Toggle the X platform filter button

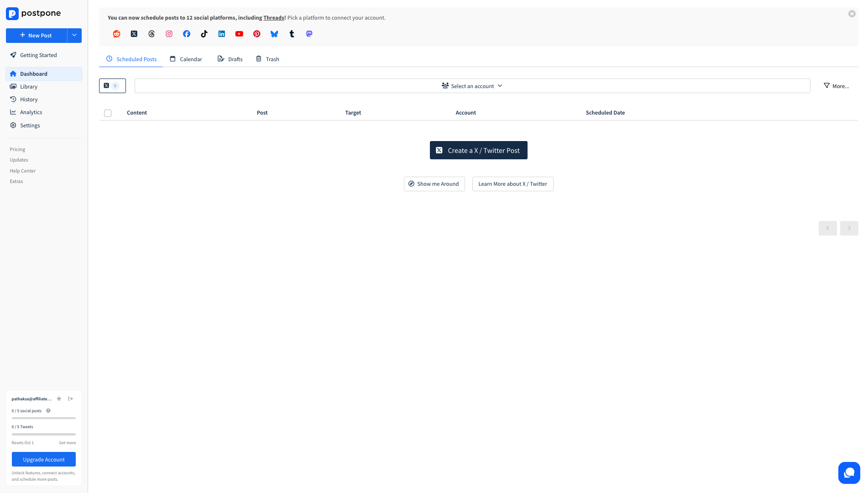click(x=112, y=86)
